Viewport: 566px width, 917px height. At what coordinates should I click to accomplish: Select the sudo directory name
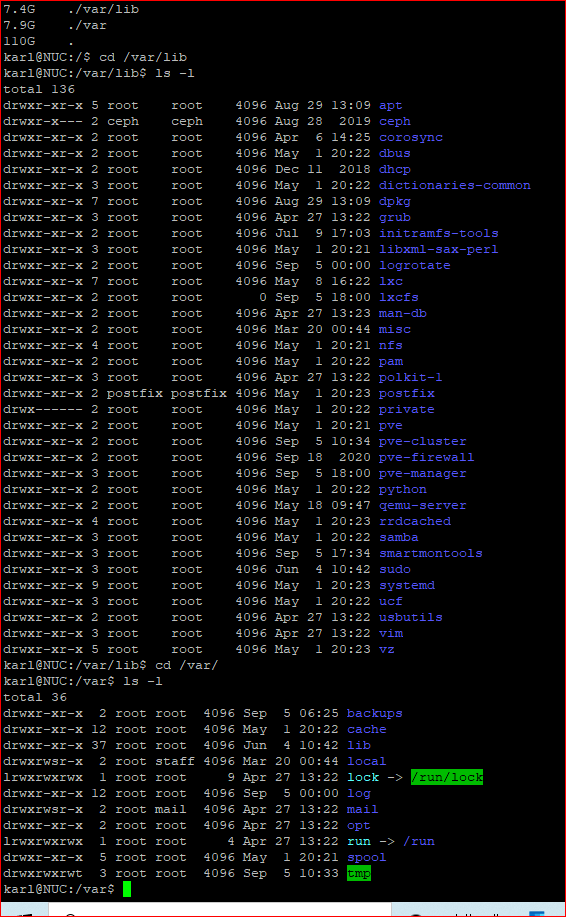coord(395,569)
